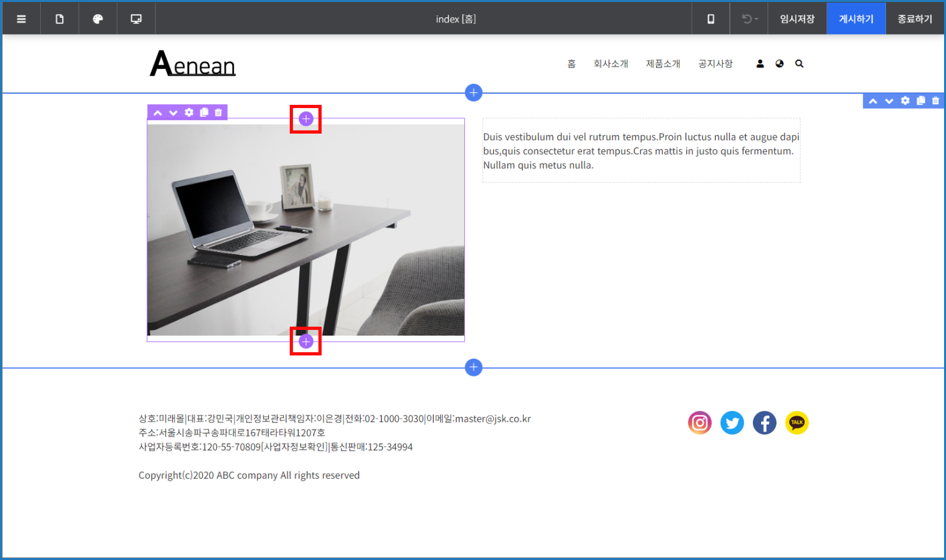This screenshot has width=946, height=560.
Task: Click the user account icon in site header
Action: [x=760, y=64]
